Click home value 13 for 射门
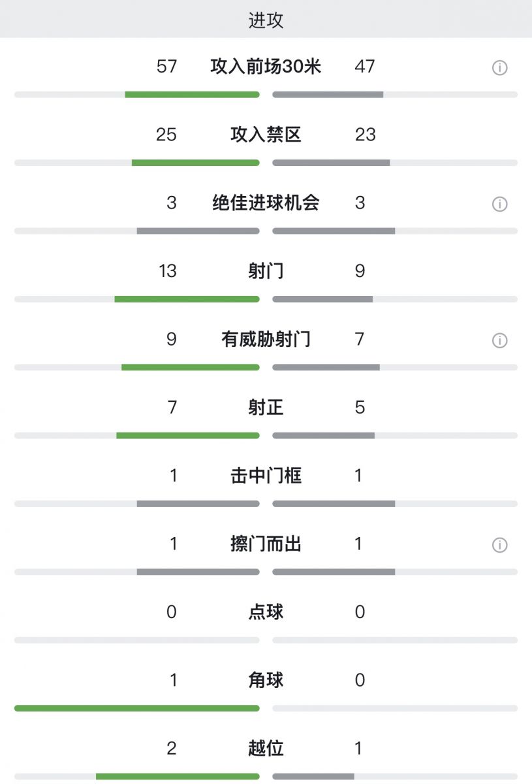This screenshot has height=784, width=532. point(168,271)
